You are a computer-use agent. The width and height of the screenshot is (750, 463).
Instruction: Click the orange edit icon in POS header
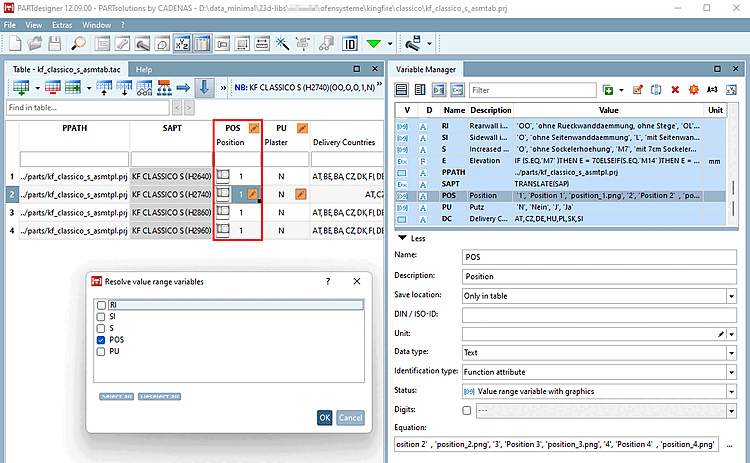tap(254, 128)
